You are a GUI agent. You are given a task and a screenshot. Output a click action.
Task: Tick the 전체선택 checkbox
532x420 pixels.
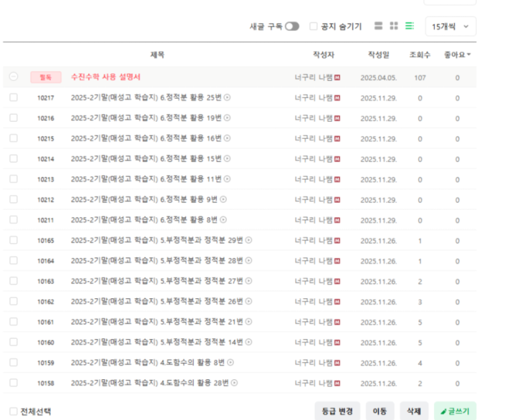click(14, 411)
